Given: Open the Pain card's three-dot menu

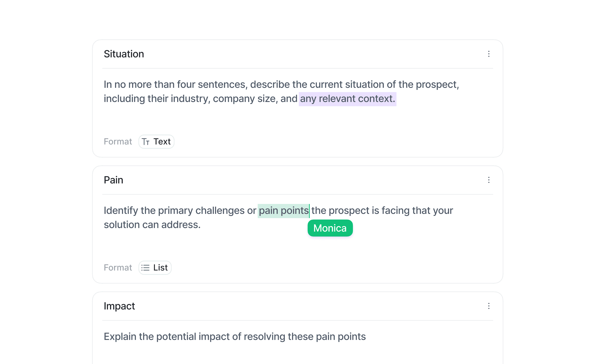Looking at the screenshot, I should (489, 180).
